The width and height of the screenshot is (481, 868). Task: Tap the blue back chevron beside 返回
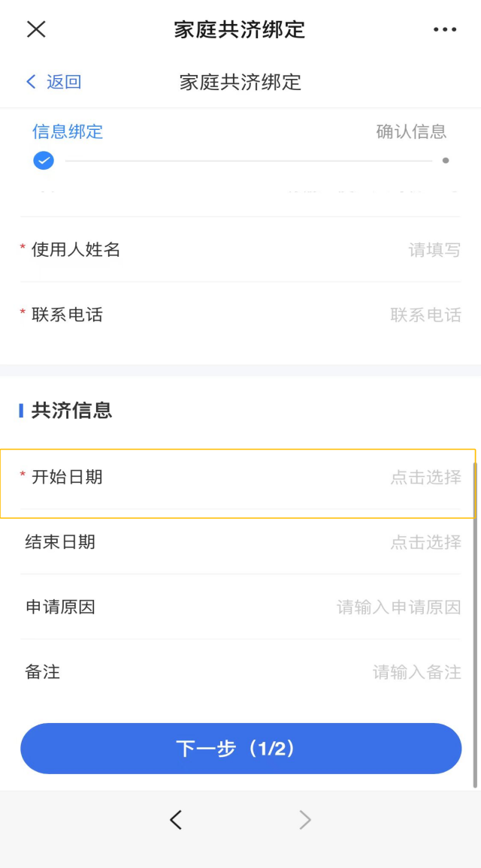tap(31, 82)
